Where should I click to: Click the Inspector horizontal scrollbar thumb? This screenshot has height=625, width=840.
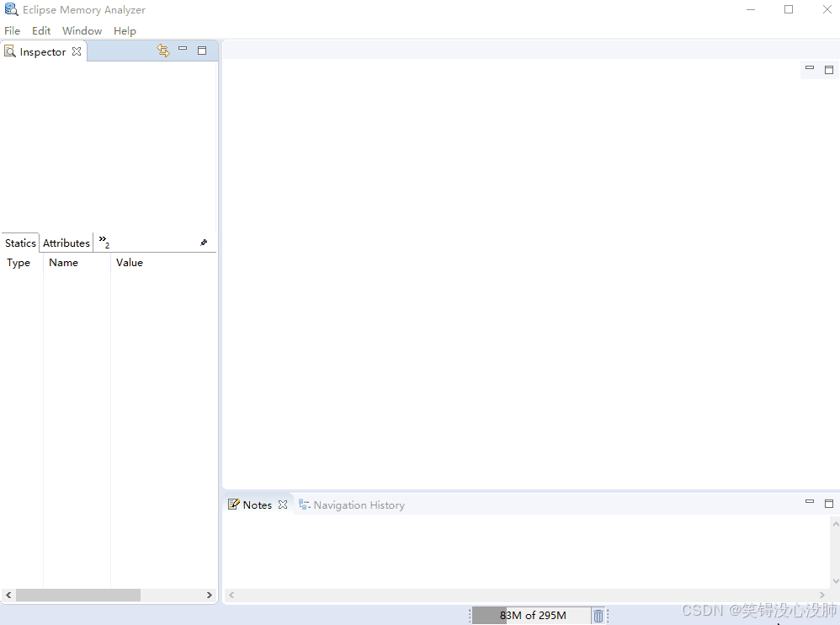click(x=78, y=595)
